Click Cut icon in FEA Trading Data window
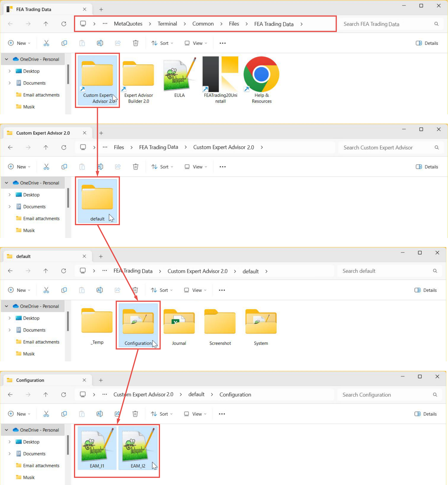Image resolution: width=448 pixels, height=485 pixels. tap(46, 43)
